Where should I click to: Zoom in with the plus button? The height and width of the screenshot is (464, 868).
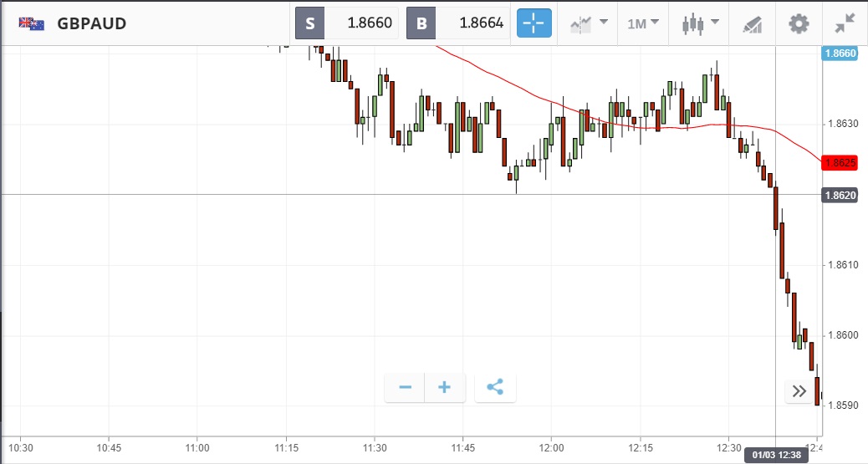point(445,387)
